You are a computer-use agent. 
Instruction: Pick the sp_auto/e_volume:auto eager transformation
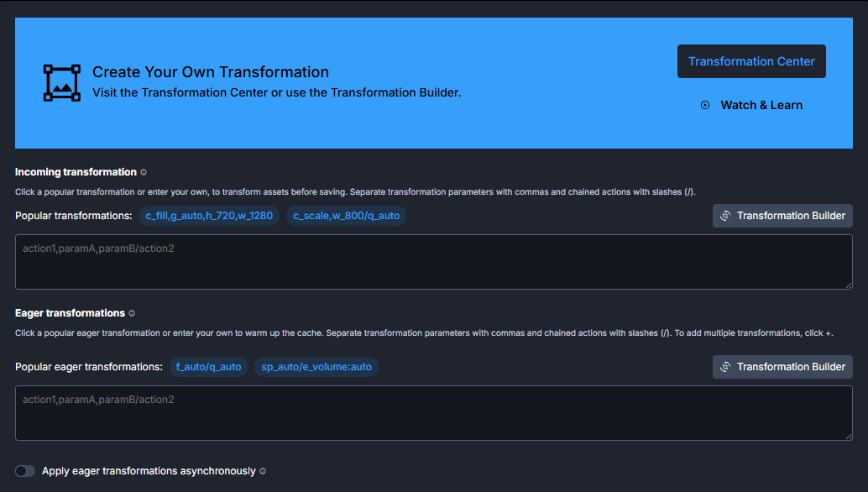click(316, 367)
